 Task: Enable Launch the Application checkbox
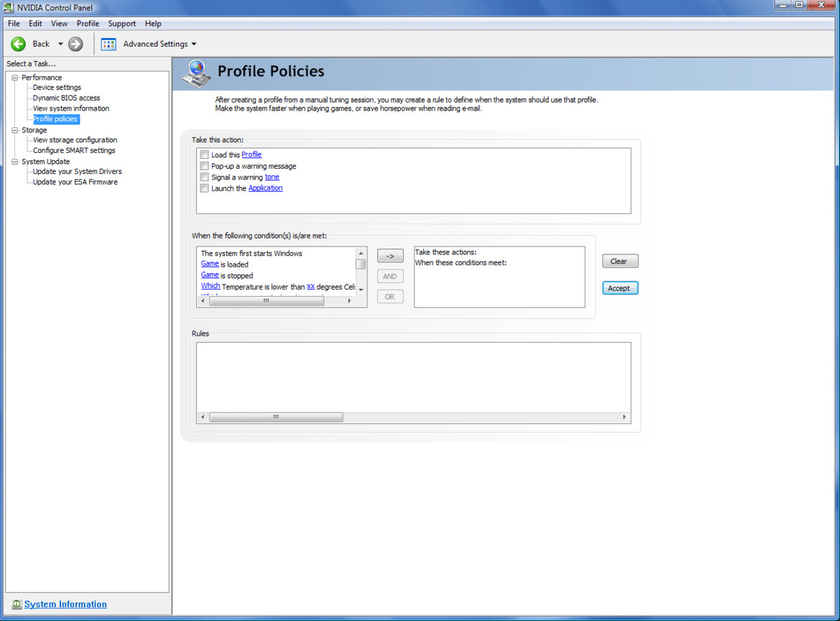pos(204,188)
